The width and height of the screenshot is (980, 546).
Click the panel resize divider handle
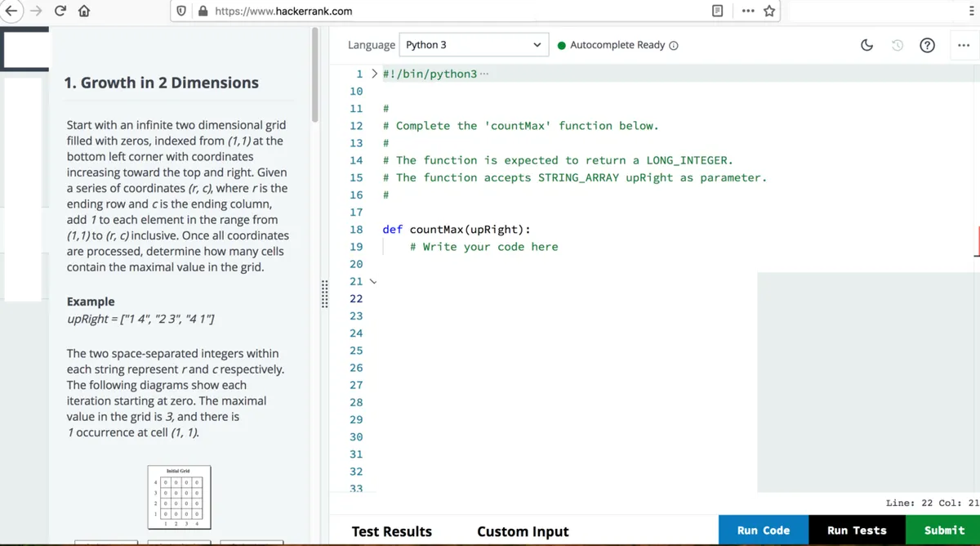pos(326,294)
